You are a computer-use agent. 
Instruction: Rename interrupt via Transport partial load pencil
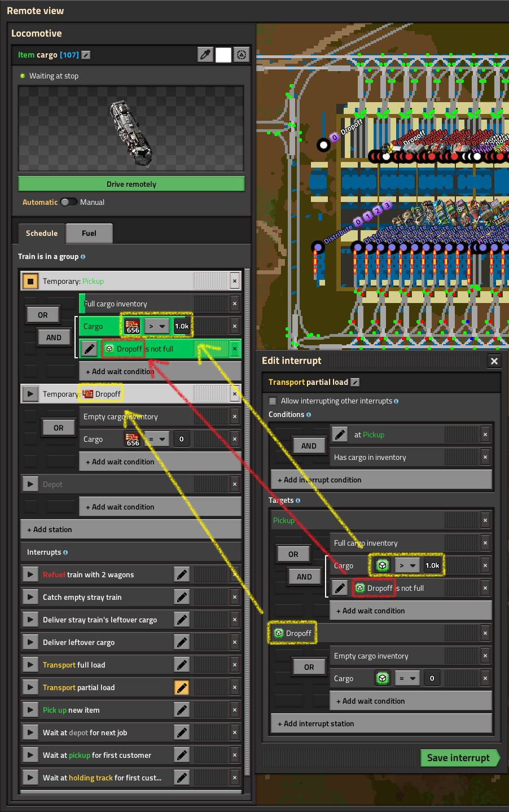355,382
